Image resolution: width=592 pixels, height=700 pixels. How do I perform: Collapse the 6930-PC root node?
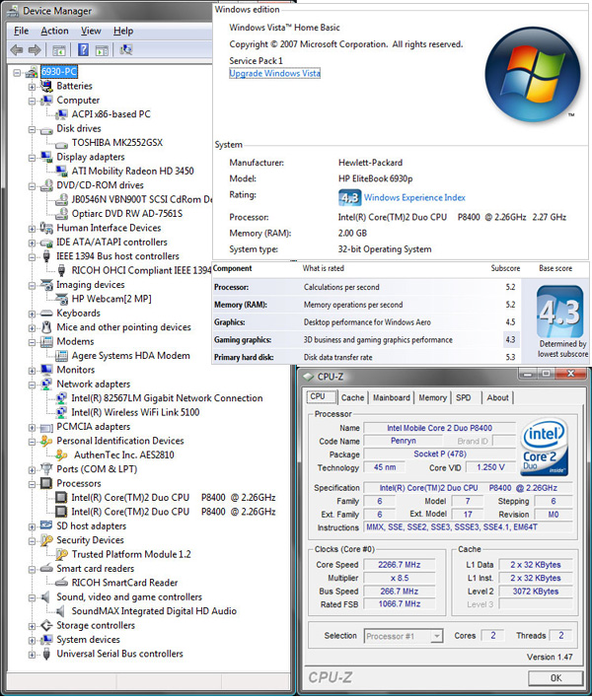pyautogui.click(x=17, y=72)
